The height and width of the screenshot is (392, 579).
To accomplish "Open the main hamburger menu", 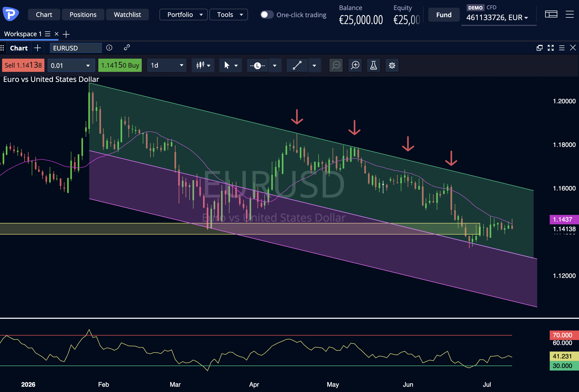I will tap(569, 14).
